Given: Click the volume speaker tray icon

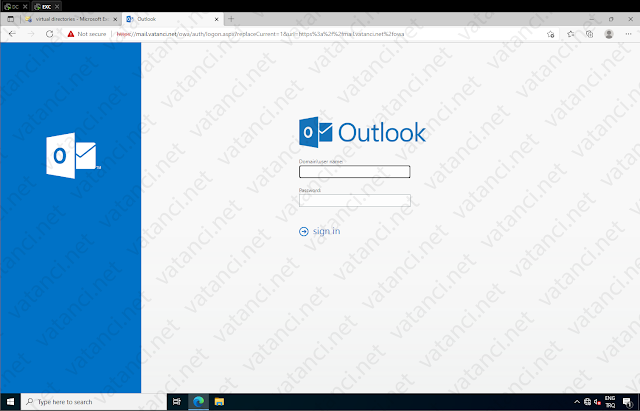Looking at the screenshot, I should (598, 402).
